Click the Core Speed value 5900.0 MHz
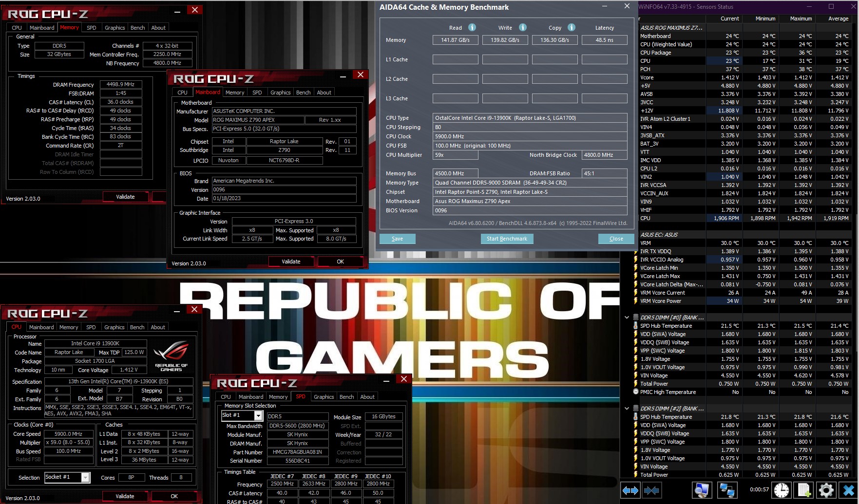The image size is (859, 504). 68,434
